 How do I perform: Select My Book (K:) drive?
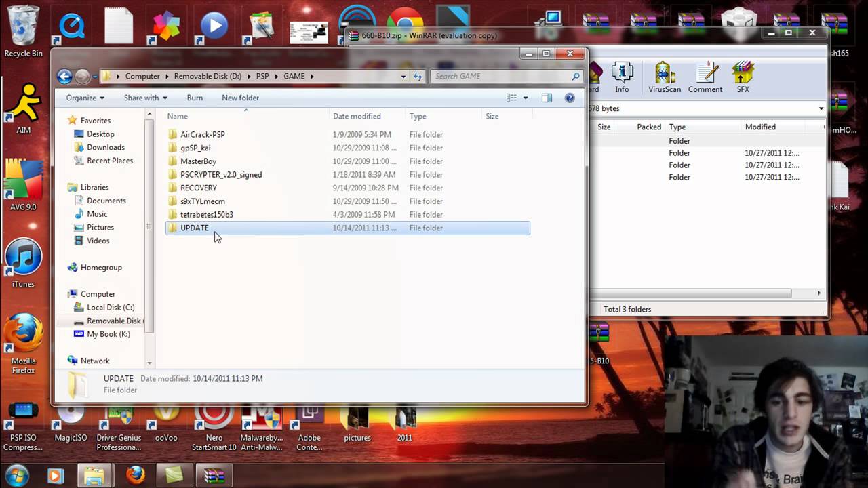click(x=108, y=334)
